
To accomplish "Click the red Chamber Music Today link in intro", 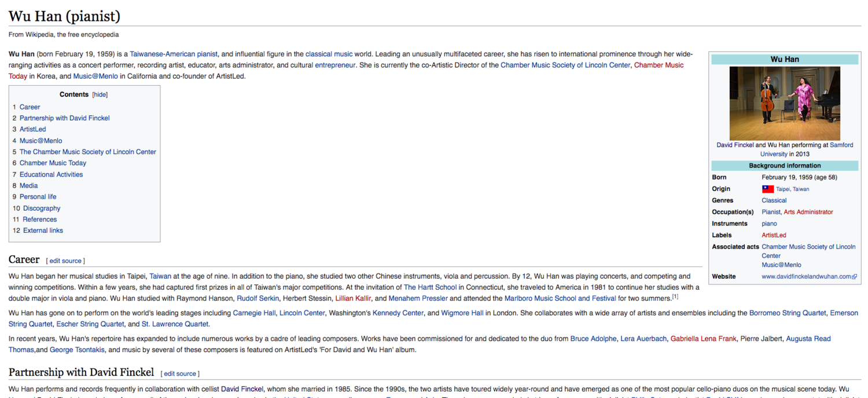I will 659,65.
